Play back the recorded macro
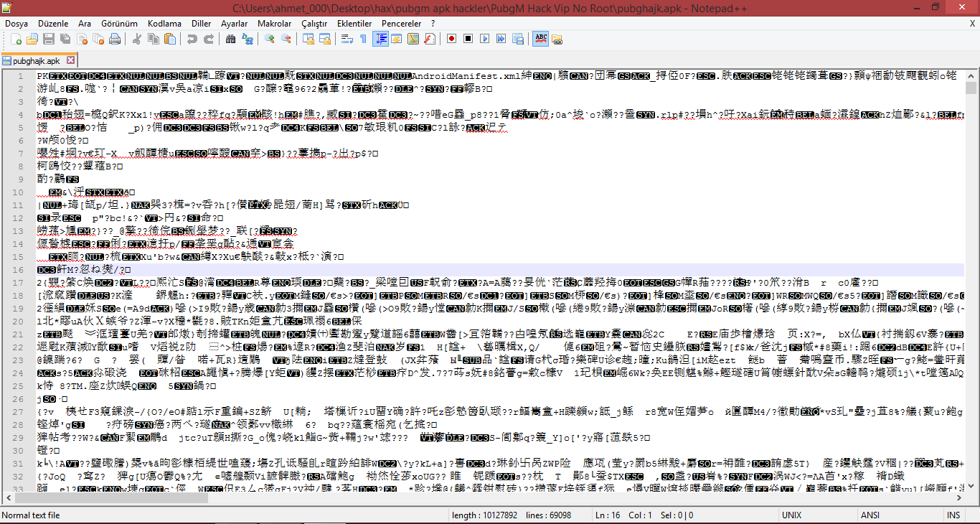The width and height of the screenshot is (980, 524). point(484,39)
